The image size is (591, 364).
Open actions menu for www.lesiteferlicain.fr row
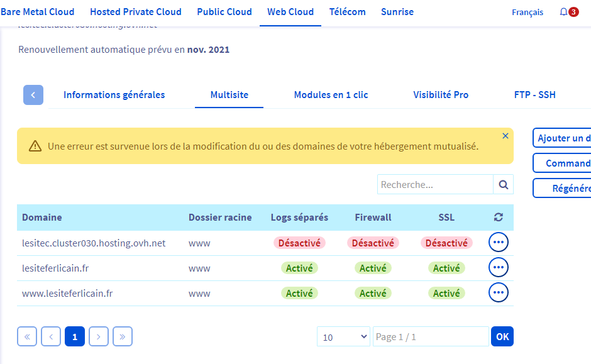click(499, 293)
